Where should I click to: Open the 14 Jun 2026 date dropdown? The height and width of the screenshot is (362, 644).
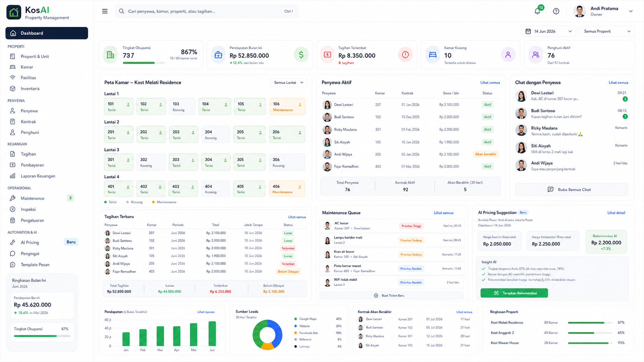tap(548, 31)
